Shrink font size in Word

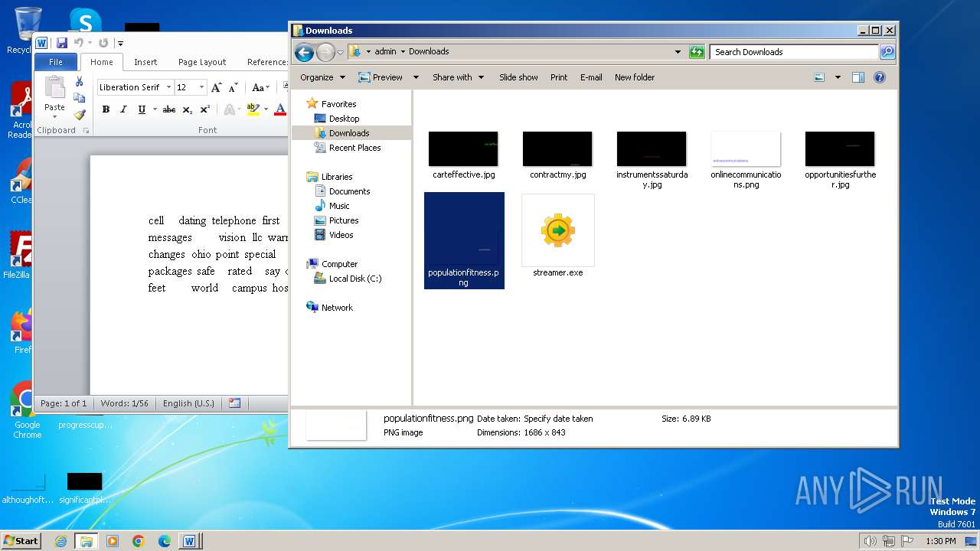[232, 87]
